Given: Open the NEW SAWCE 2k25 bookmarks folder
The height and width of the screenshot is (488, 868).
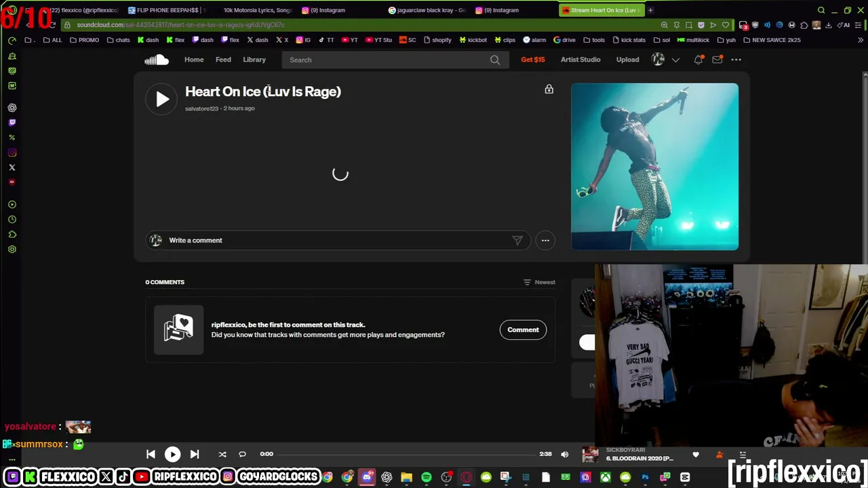Looking at the screenshot, I should [772, 40].
